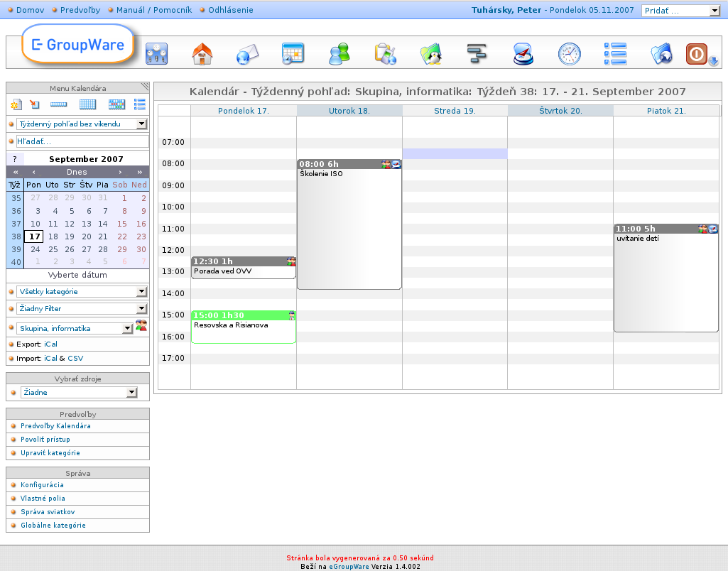Open Vlastné polia
This screenshot has height=571, width=728.
pos(43,498)
